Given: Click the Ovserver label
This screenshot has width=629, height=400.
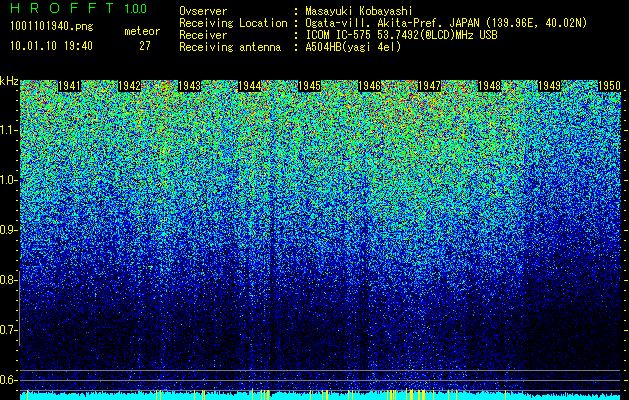Looking at the screenshot, I should [x=203, y=11].
